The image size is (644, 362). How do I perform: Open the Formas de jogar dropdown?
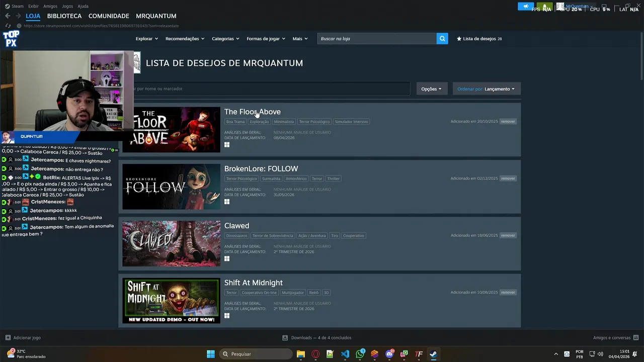coord(266,39)
